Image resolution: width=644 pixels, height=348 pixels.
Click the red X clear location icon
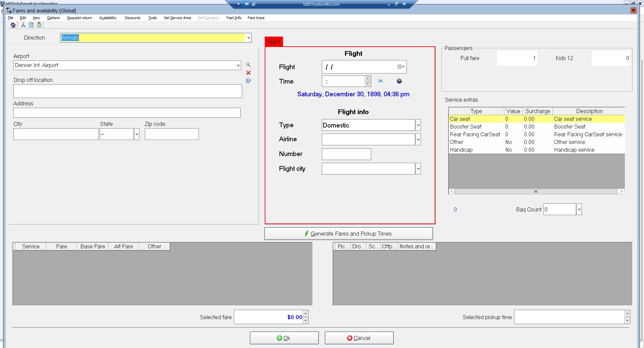click(248, 73)
